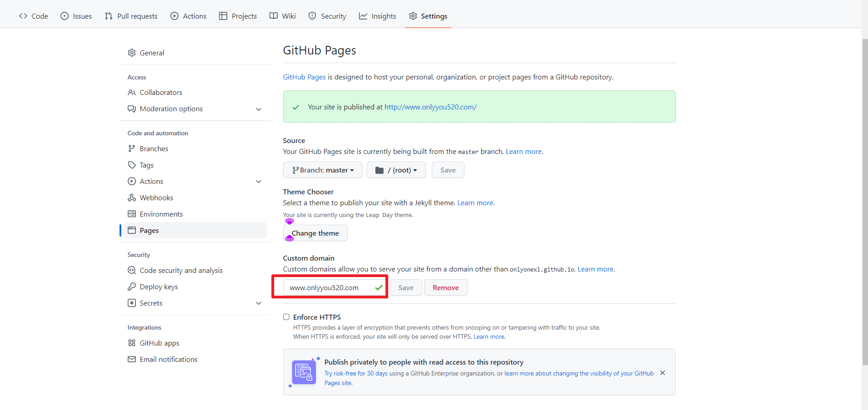Screen dimensions: 868x410
Task: Switch to the Insights tab
Action: coord(377,16)
